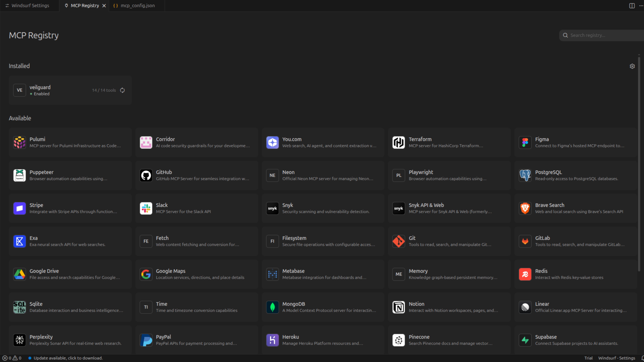
Task: Click the Notion N icon
Action: pos(399,307)
